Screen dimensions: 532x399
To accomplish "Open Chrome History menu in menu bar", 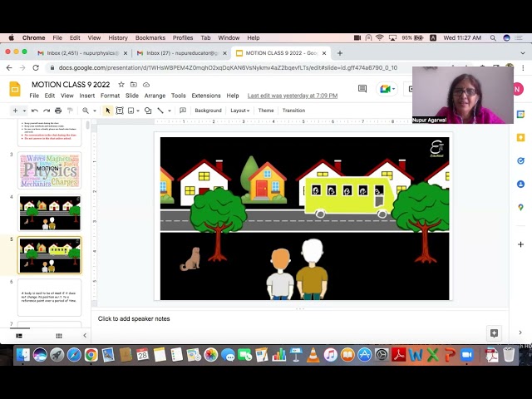I will [118, 38].
